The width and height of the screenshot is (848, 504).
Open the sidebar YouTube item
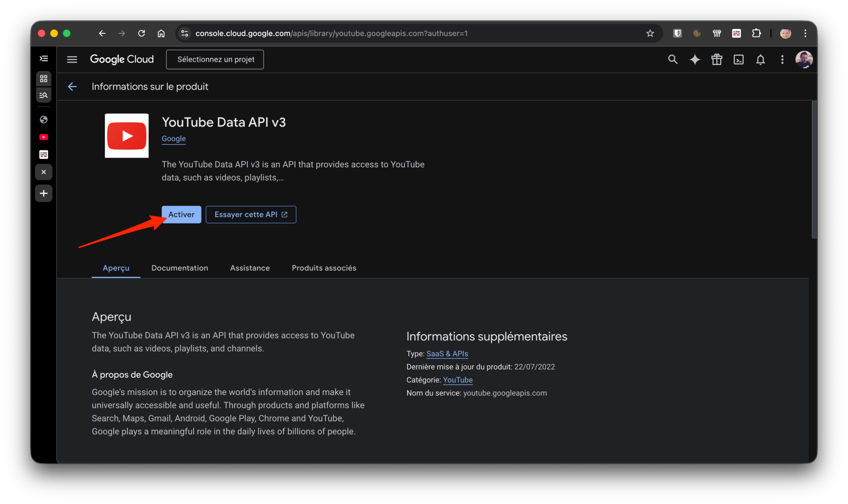point(44,137)
